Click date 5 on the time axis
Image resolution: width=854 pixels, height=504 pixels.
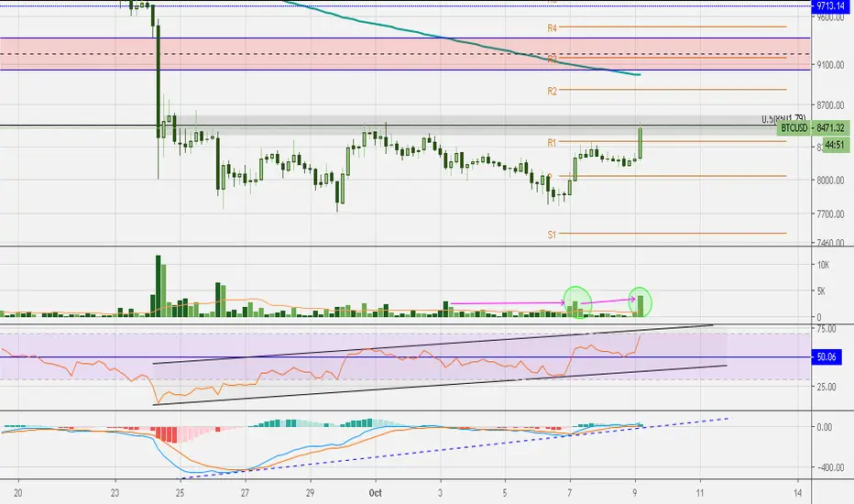(x=505, y=493)
